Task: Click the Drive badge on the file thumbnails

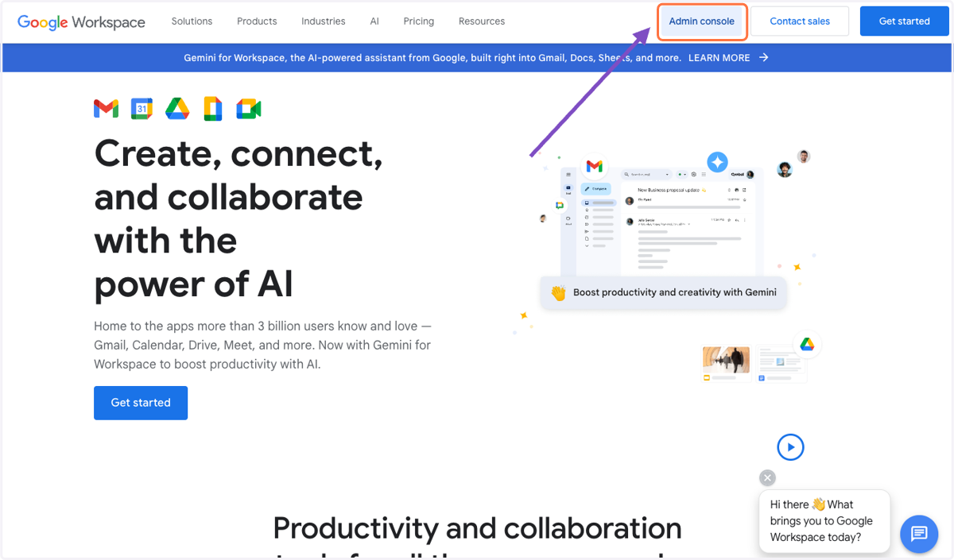Action: [x=807, y=344]
